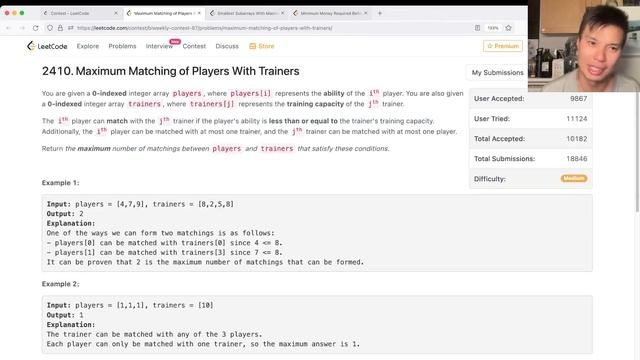Open the Interview menu item
This screenshot has height=360, width=640.
(159, 46)
